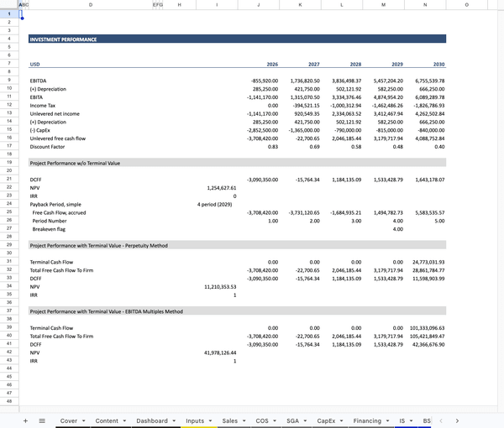Viewport: 504px width, 428px height.
Task: Select column D header
Action: tap(91, 5)
